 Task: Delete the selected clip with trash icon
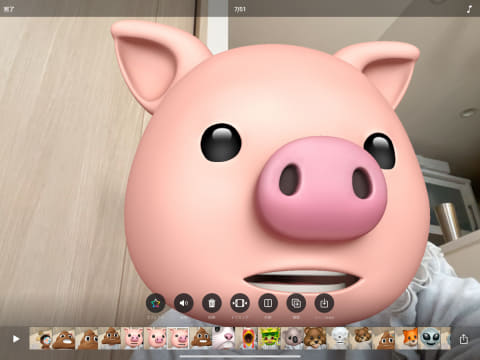[212, 303]
